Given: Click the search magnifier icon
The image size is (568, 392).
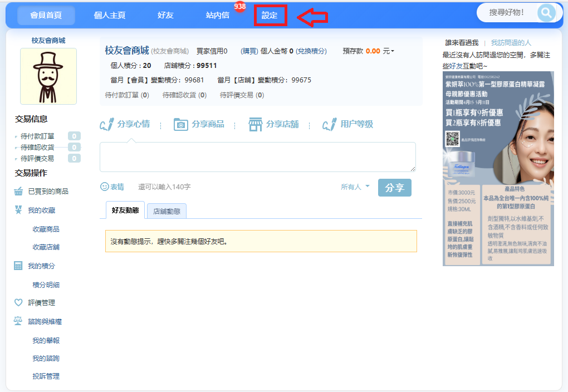Looking at the screenshot, I should [x=546, y=13].
